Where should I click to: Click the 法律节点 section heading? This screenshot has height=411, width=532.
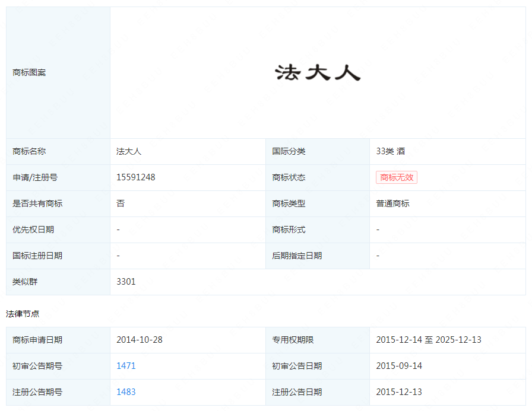(23, 314)
